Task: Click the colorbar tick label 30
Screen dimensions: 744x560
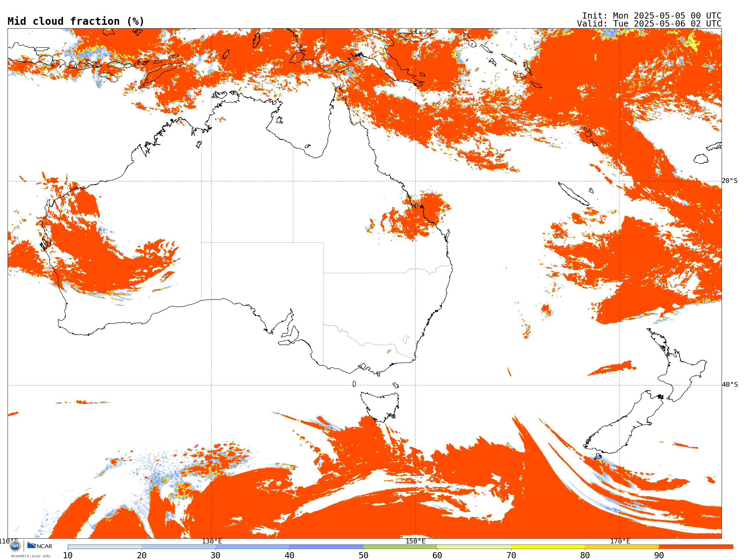Action: pyautogui.click(x=216, y=556)
